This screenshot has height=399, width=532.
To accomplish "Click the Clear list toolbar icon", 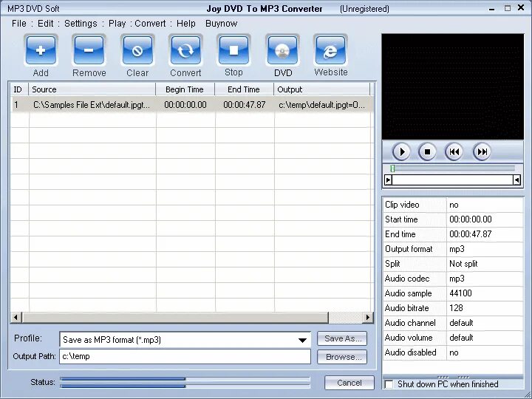I will 137,50.
